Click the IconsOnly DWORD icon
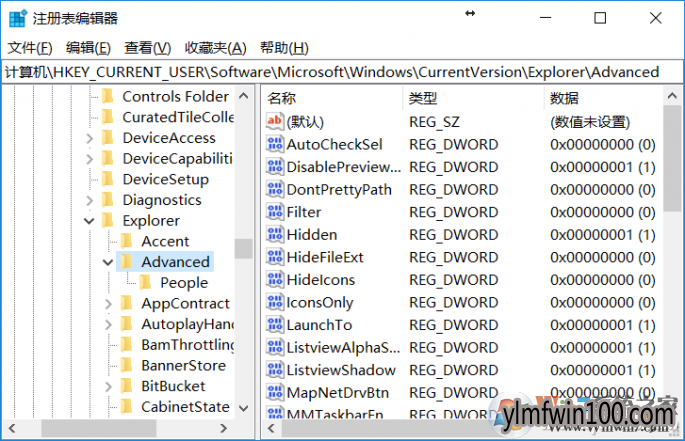The height and width of the screenshot is (441, 685). click(x=275, y=302)
